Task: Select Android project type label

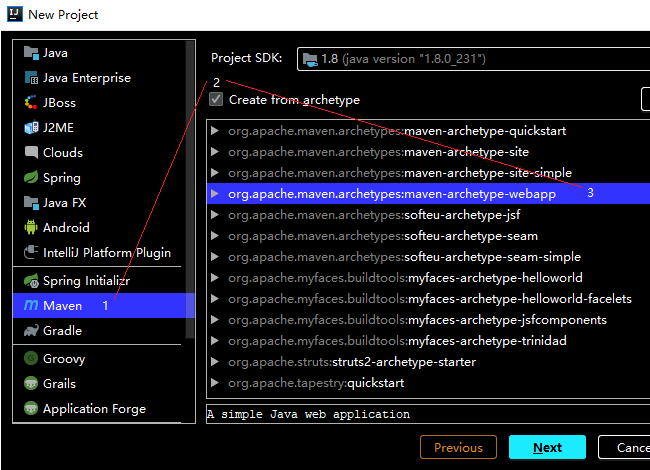Action: pos(66,228)
